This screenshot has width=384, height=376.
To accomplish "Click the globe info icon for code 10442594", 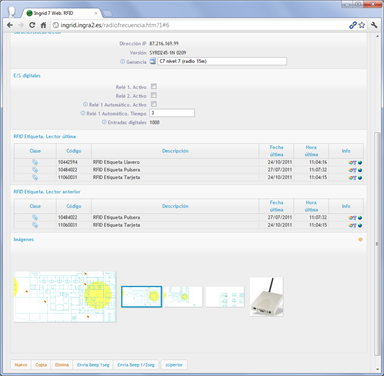I will [x=360, y=163].
